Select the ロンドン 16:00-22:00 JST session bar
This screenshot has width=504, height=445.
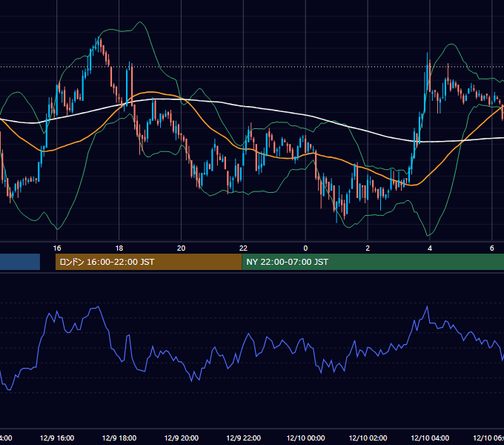click(x=148, y=262)
